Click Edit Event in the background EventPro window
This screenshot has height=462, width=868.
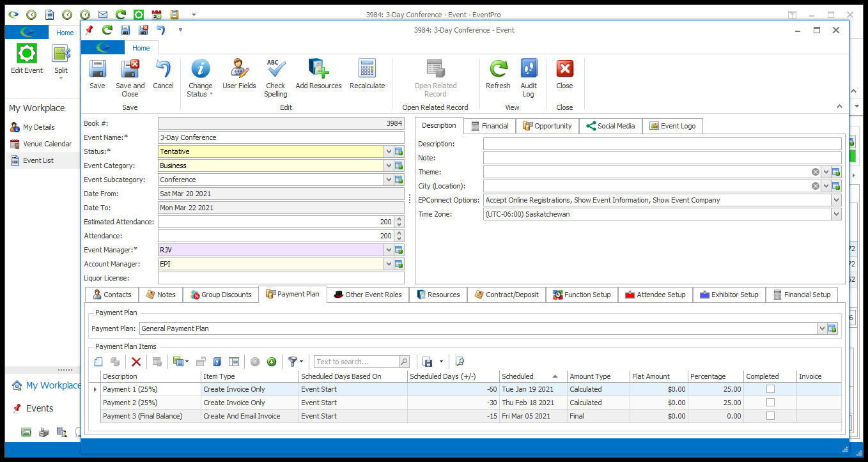(x=27, y=59)
